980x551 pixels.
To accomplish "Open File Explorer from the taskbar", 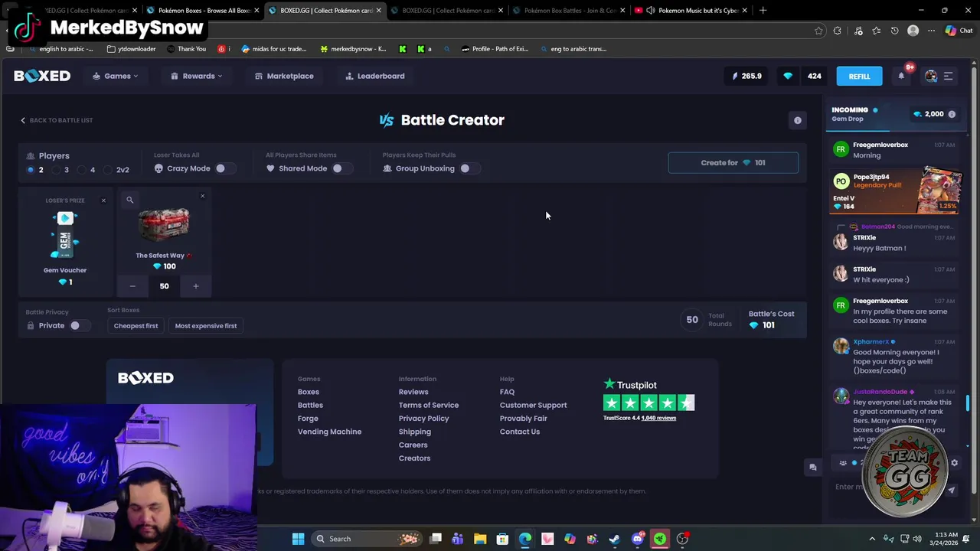I will pos(479,539).
